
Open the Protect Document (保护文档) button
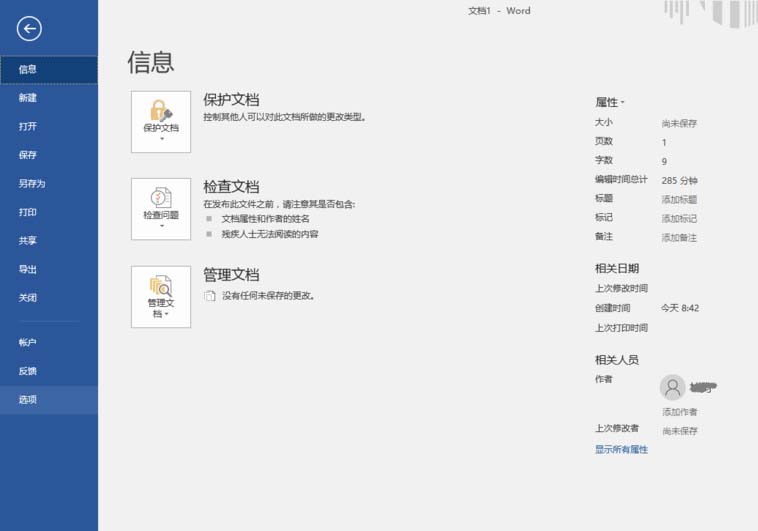[x=161, y=121]
